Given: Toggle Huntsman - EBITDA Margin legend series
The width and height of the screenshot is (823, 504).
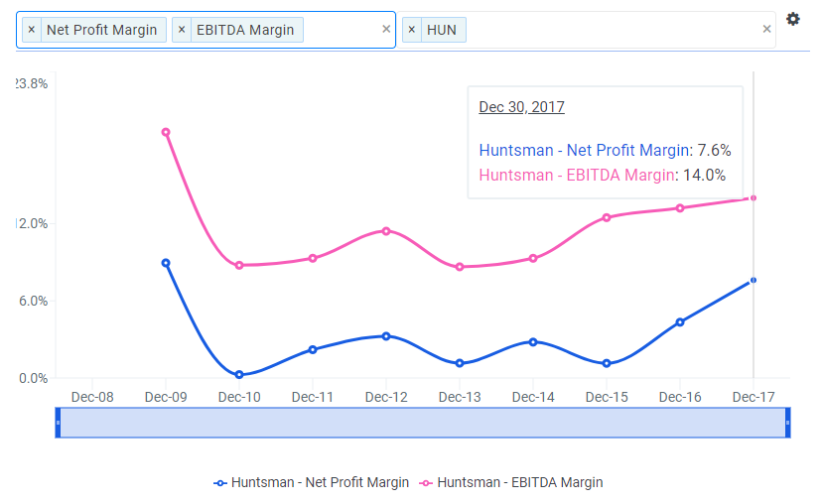Looking at the screenshot, I should (511, 482).
